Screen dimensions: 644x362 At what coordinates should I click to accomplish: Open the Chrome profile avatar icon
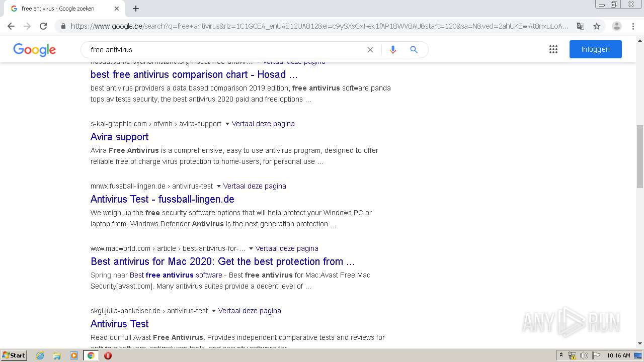617,26
